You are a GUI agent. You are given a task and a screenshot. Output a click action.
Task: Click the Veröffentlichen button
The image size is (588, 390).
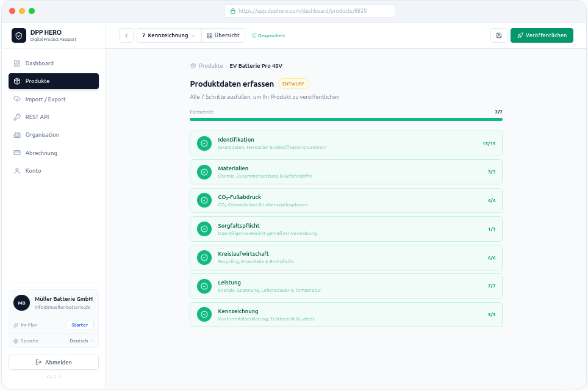(x=542, y=35)
